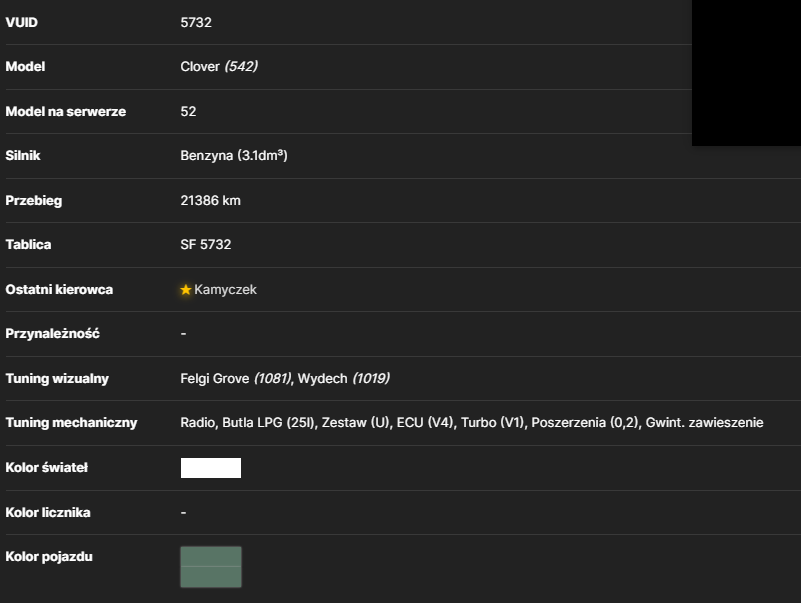Open the Kamyczek driver profile link
This screenshot has width=801, height=603.
[x=225, y=290]
